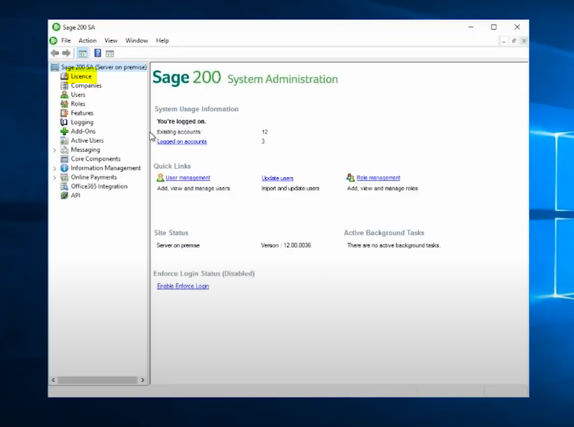Click the User management person icon

pos(160,178)
